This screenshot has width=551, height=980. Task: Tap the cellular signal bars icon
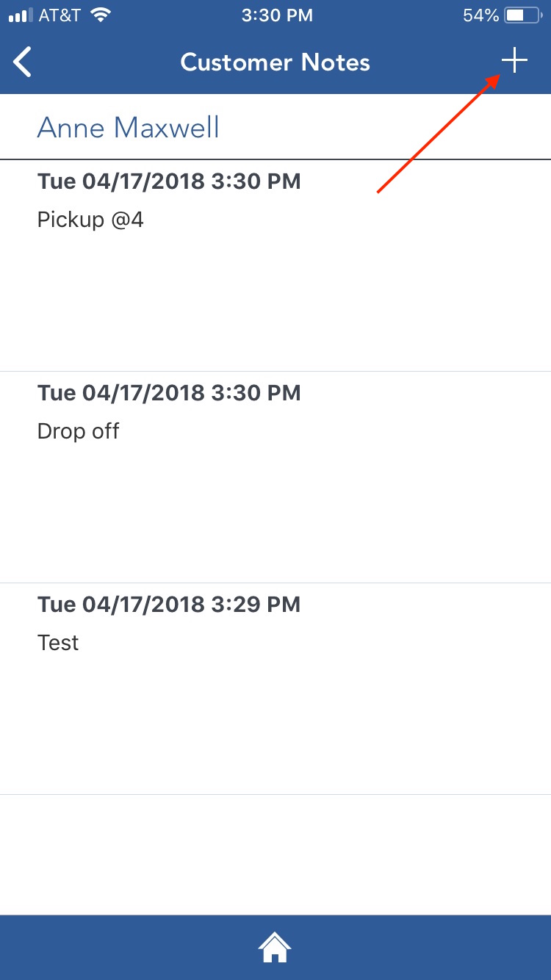[x=20, y=15]
